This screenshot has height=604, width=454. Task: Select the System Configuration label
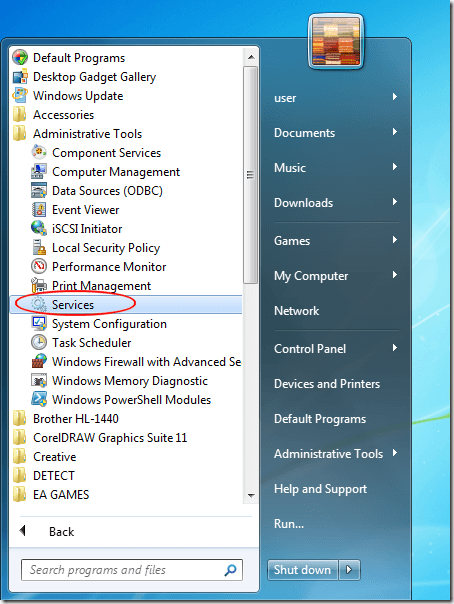click(x=109, y=324)
